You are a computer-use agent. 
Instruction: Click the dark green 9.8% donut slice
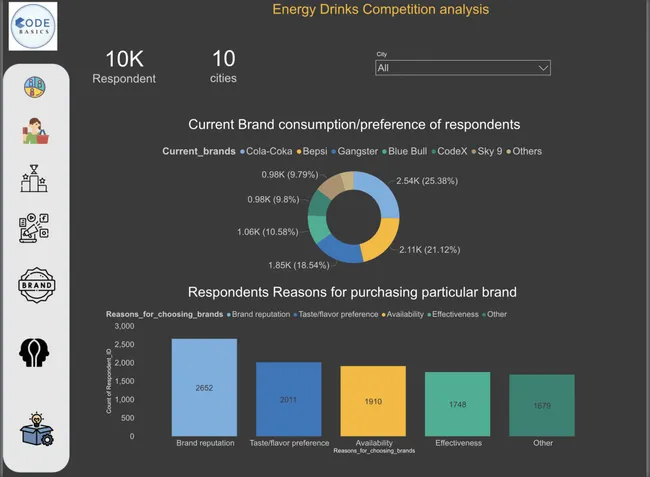click(x=319, y=203)
